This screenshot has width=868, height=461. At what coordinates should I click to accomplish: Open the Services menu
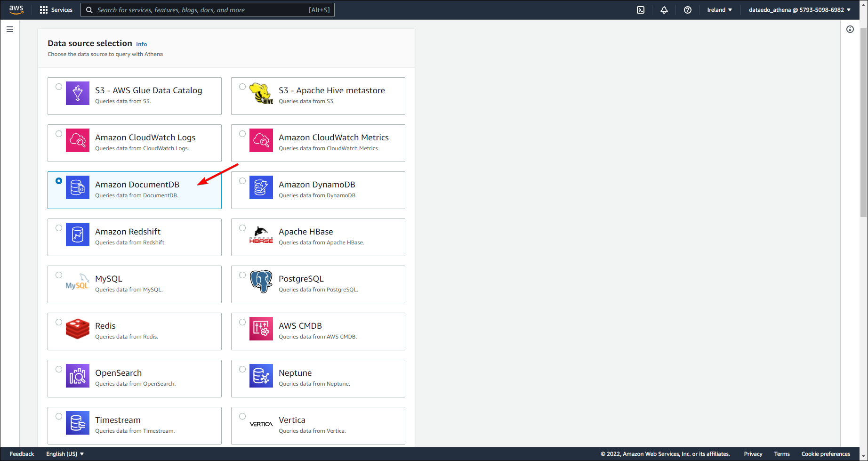(56, 9)
